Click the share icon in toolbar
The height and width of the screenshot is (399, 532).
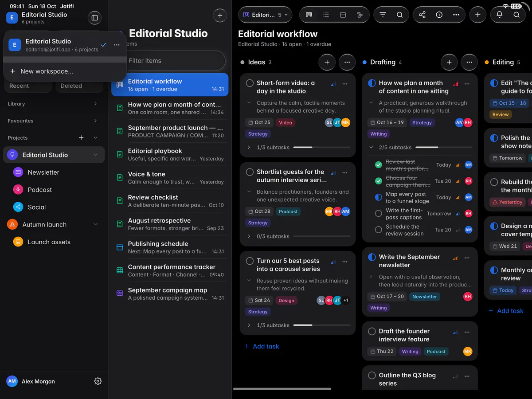tap(422, 15)
